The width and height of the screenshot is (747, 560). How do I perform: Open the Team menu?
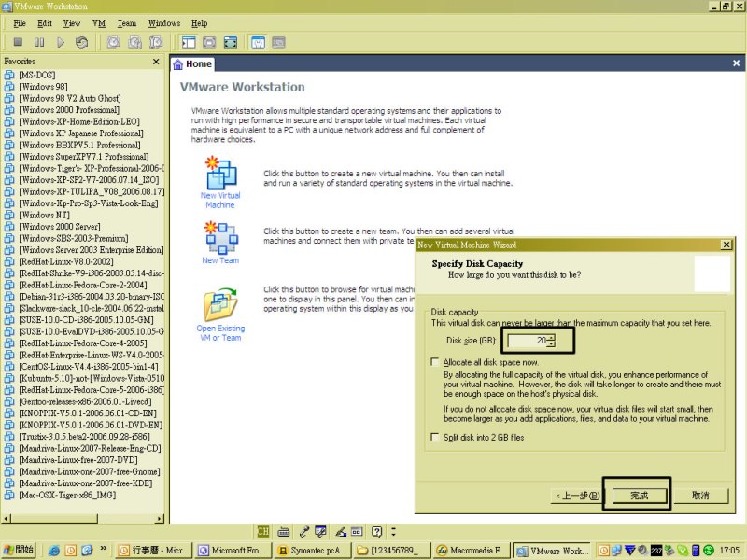coord(127,23)
